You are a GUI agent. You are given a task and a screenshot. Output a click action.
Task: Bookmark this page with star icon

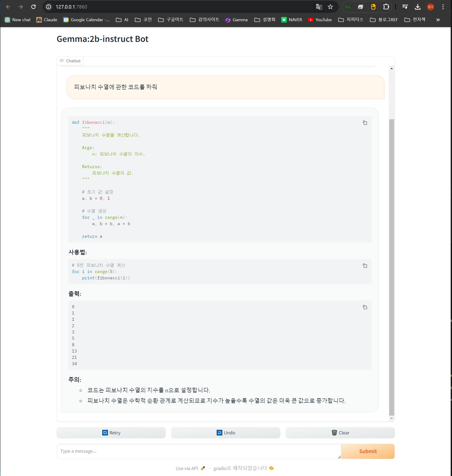click(x=330, y=7)
